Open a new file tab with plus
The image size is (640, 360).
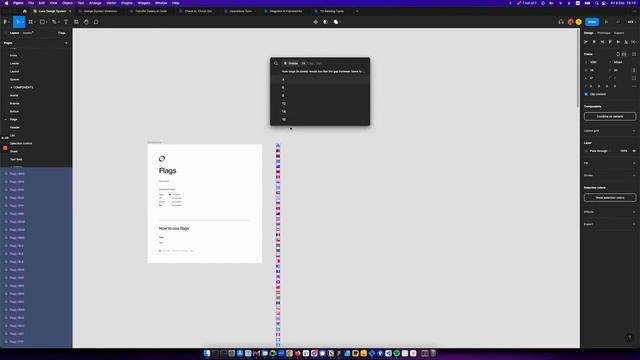(x=357, y=11)
